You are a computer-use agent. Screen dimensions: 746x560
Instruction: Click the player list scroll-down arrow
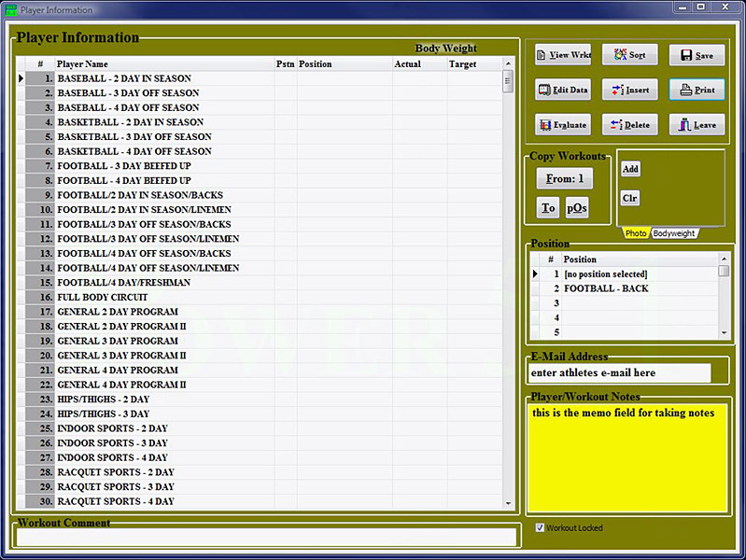point(509,503)
